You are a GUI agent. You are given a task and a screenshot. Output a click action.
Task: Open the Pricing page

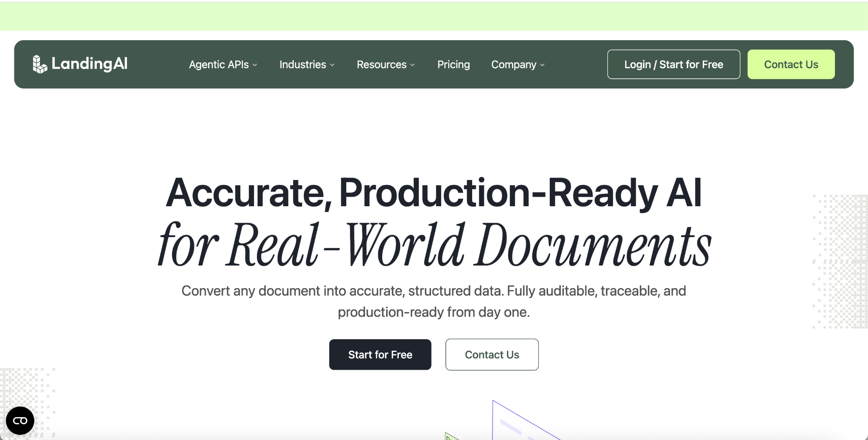click(x=453, y=64)
